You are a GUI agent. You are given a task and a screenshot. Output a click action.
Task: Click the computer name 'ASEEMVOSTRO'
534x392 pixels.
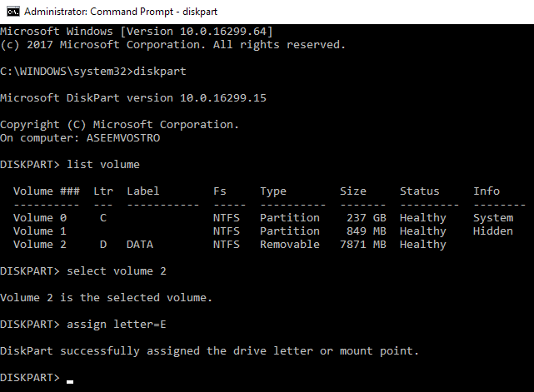123,137
